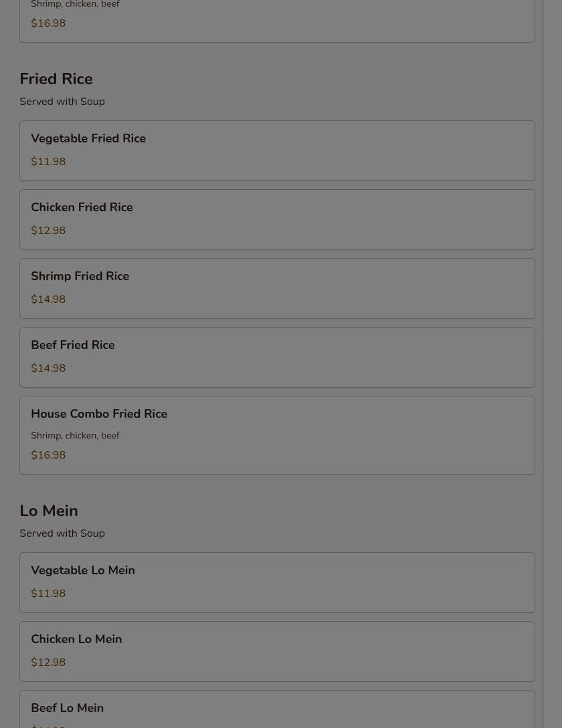Select Vegetable Lo Mein item

click(x=277, y=582)
